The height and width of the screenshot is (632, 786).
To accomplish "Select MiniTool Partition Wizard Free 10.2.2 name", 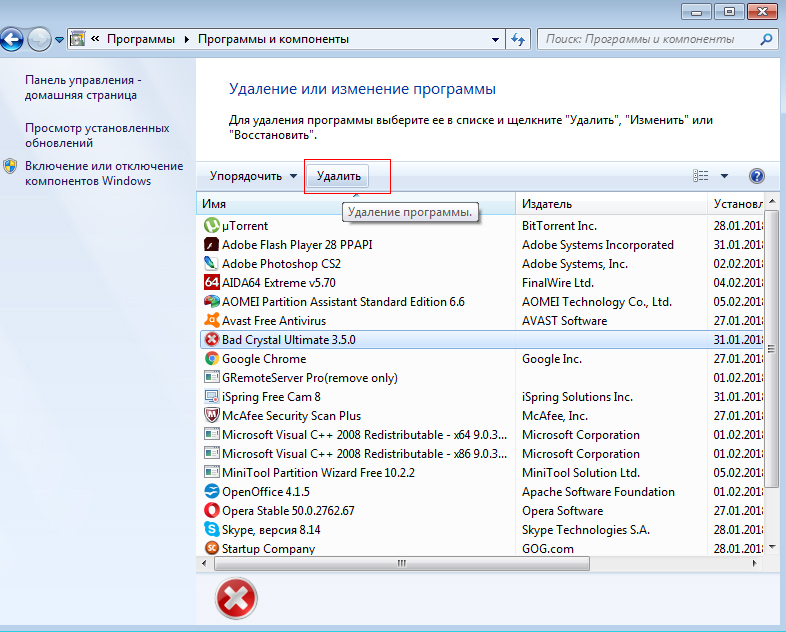I will point(318,473).
